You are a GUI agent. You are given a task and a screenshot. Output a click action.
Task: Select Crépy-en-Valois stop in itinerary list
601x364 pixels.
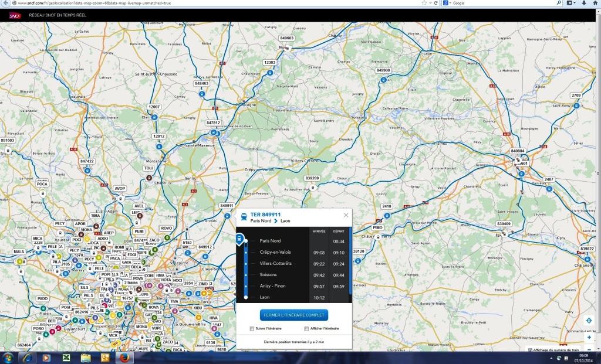(275, 253)
